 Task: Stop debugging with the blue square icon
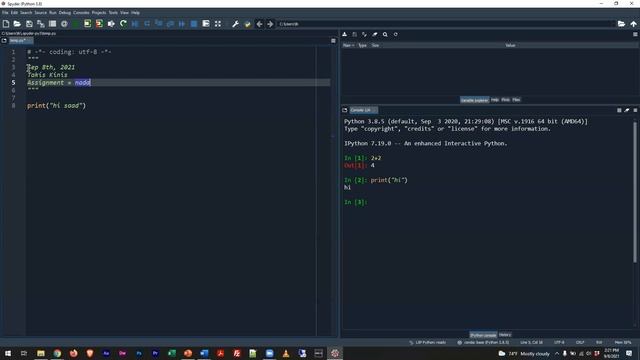pos(194,24)
